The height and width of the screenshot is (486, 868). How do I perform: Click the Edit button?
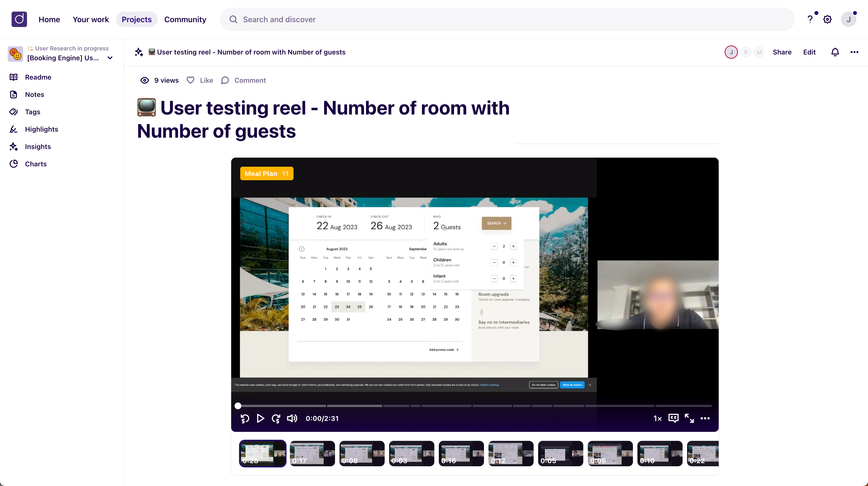[x=809, y=52]
